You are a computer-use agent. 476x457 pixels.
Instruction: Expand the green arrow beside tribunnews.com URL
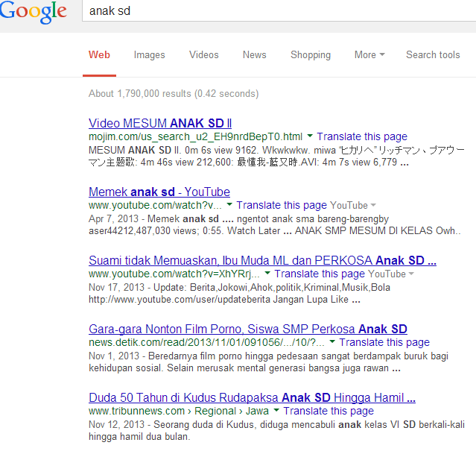point(276,411)
